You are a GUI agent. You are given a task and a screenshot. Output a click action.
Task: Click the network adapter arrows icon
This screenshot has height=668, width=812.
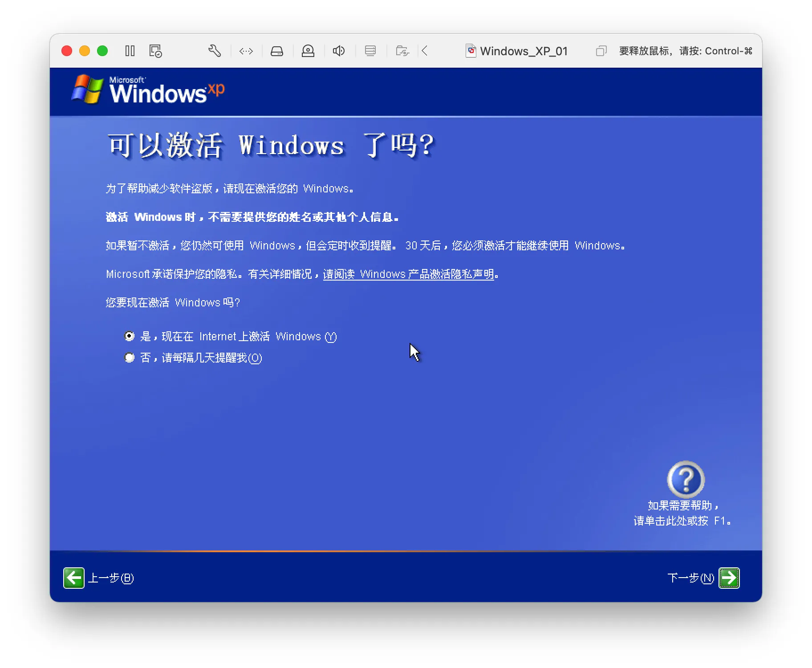[x=246, y=51]
